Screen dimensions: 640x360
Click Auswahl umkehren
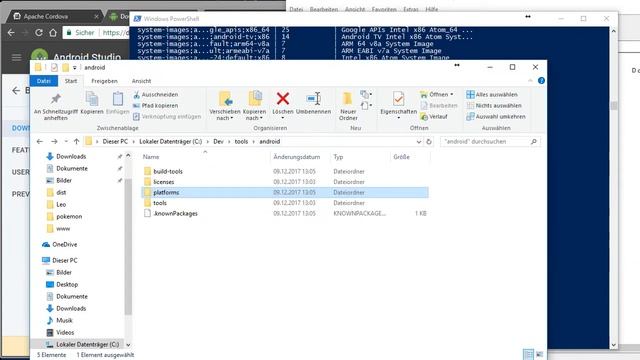click(x=496, y=116)
